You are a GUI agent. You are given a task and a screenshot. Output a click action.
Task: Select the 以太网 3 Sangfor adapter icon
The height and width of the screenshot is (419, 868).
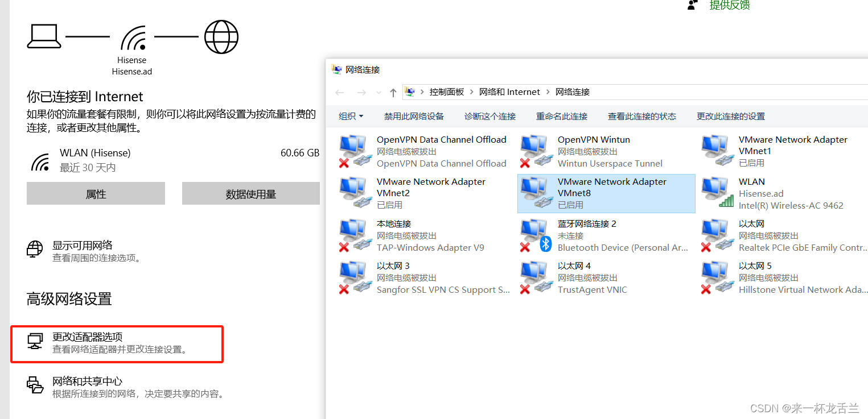356,277
